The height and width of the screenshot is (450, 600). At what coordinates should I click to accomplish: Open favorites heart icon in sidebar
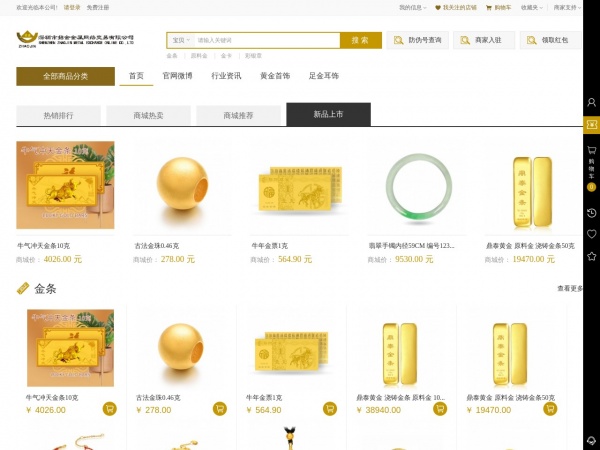click(591, 234)
